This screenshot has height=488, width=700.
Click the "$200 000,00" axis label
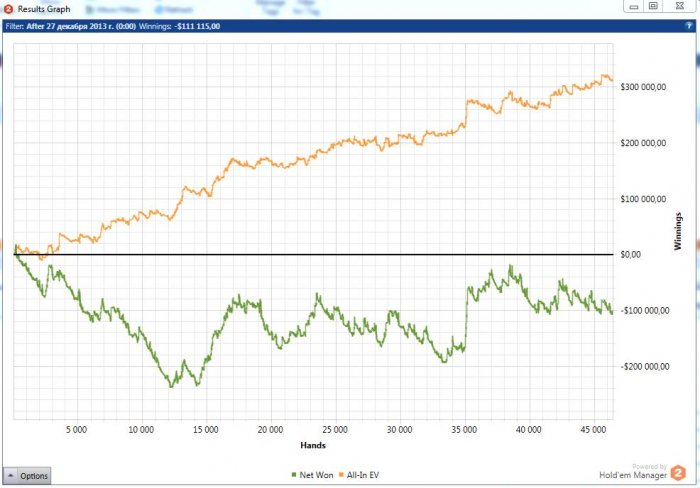click(643, 143)
